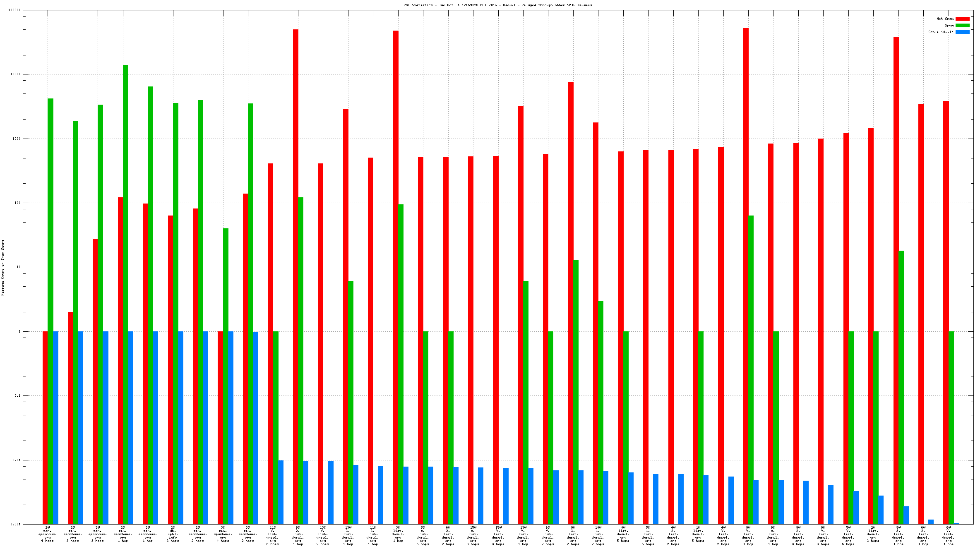
Task: Click the red Not Spam legend swatch
Action: click(962, 19)
